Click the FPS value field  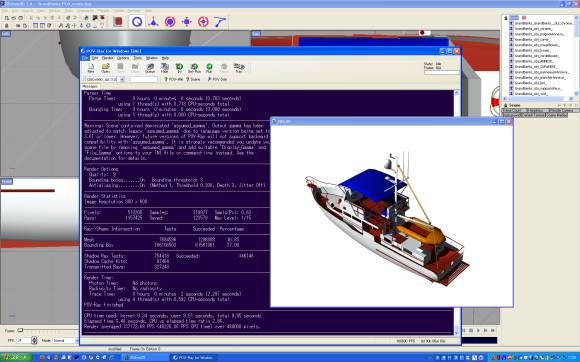(23, 340)
